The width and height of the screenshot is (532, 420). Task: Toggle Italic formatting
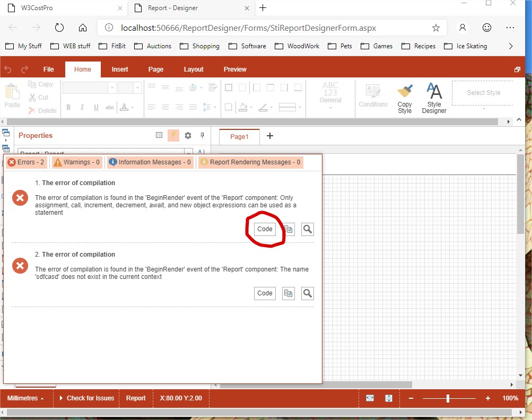pyautogui.click(x=82, y=107)
